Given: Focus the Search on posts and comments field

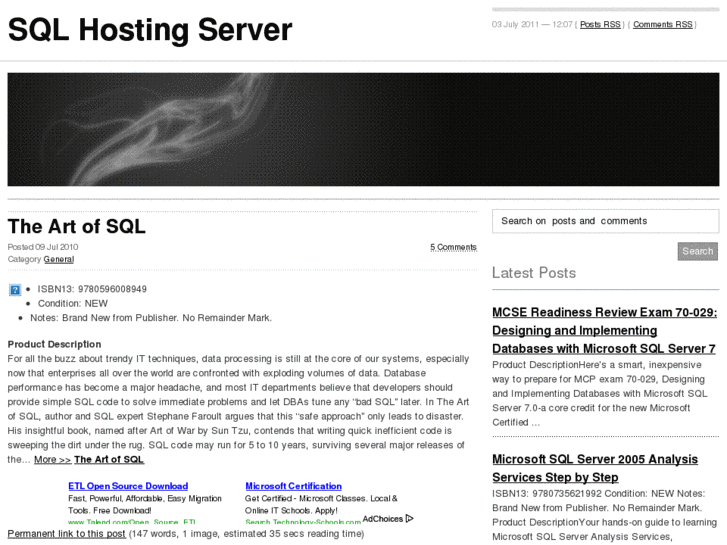Looking at the screenshot, I should click(606, 221).
